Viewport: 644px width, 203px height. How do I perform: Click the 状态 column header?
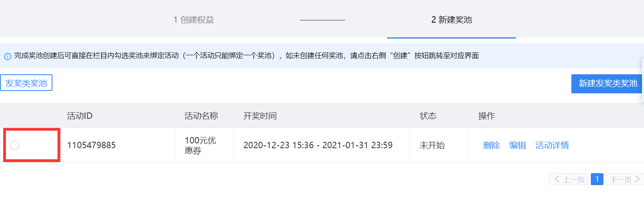428,116
